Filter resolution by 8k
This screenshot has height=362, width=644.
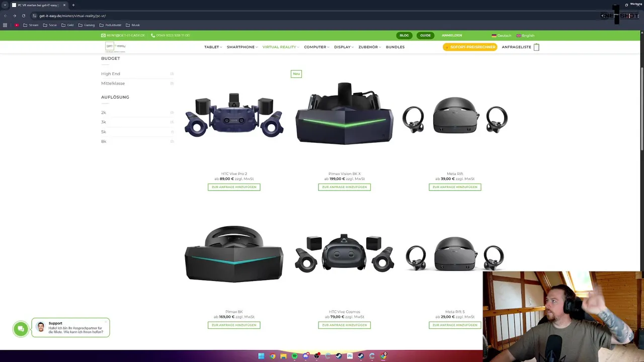[104, 142]
